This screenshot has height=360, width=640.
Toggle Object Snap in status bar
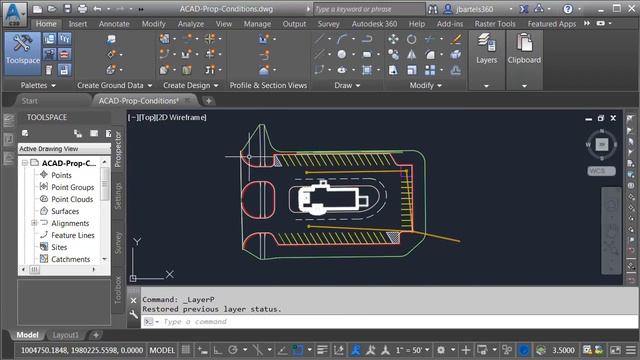coord(298,350)
